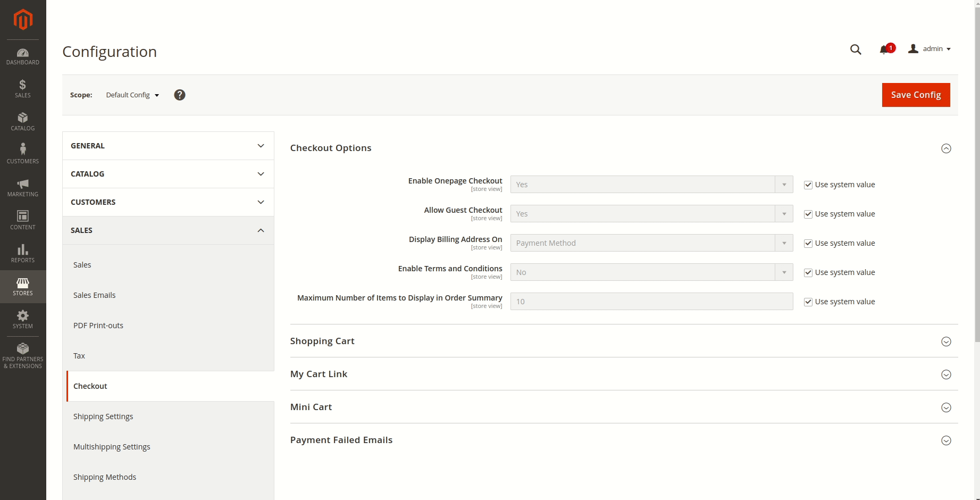
Task: Open the Default Config scope dropdown
Action: coord(131,95)
